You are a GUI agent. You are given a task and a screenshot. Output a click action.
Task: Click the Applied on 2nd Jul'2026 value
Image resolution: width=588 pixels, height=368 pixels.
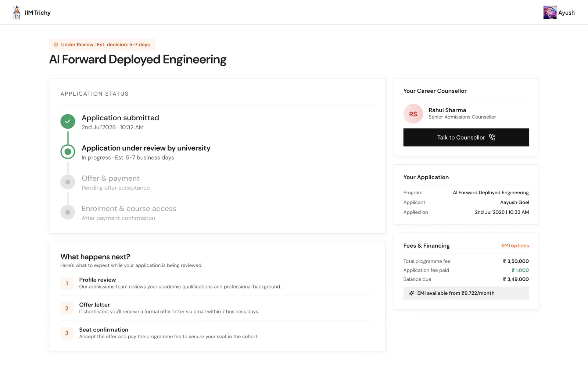pos(502,212)
